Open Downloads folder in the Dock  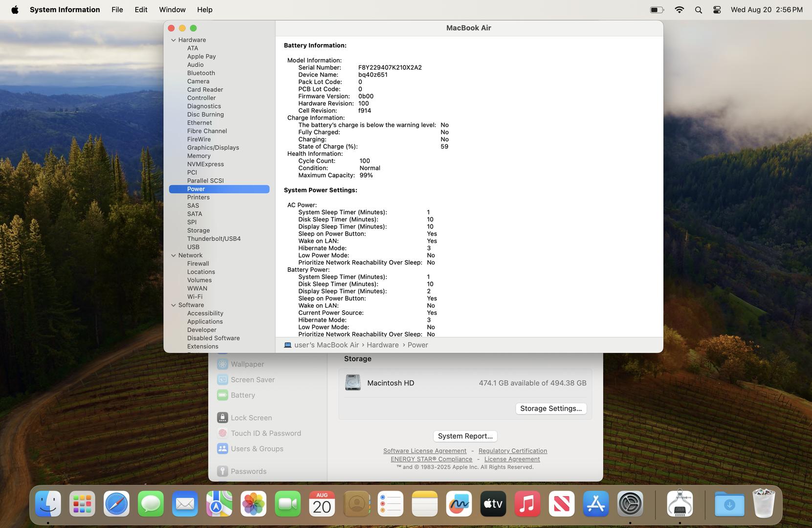click(729, 504)
